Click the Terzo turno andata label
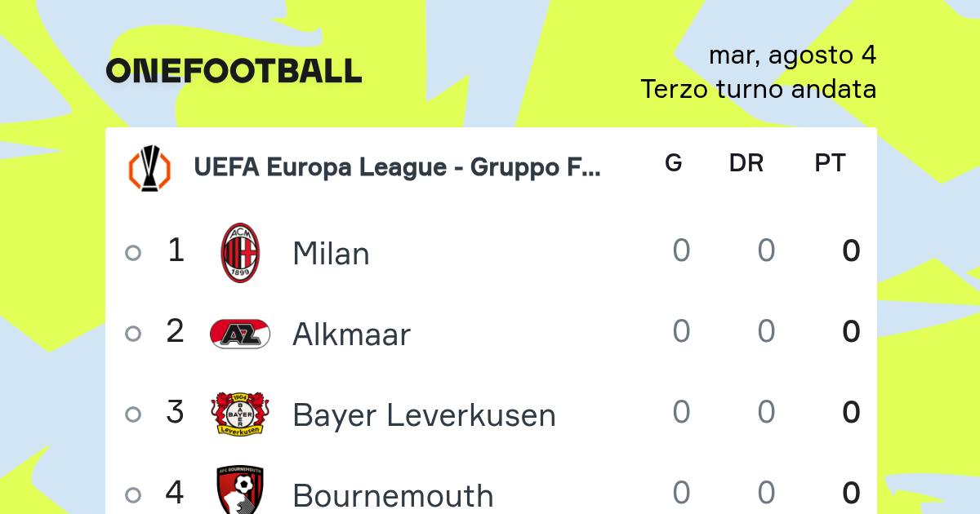This screenshot has height=514, width=980. tap(759, 89)
